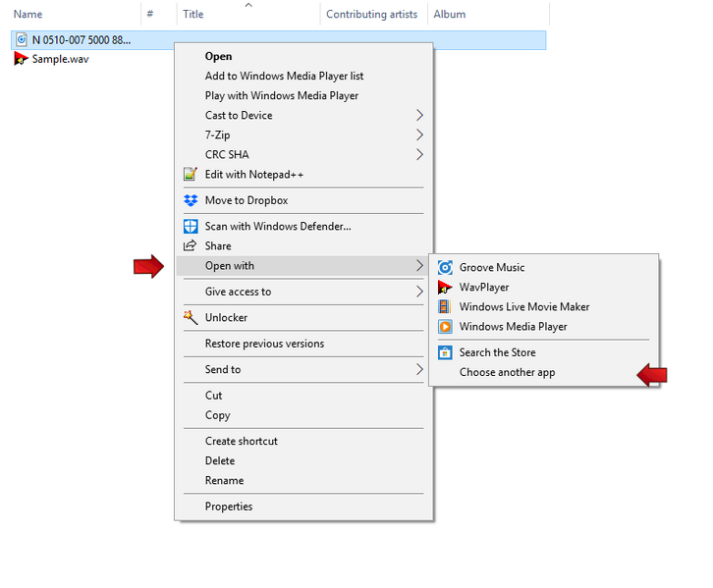Click the Share arrow icon

[190, 245]
